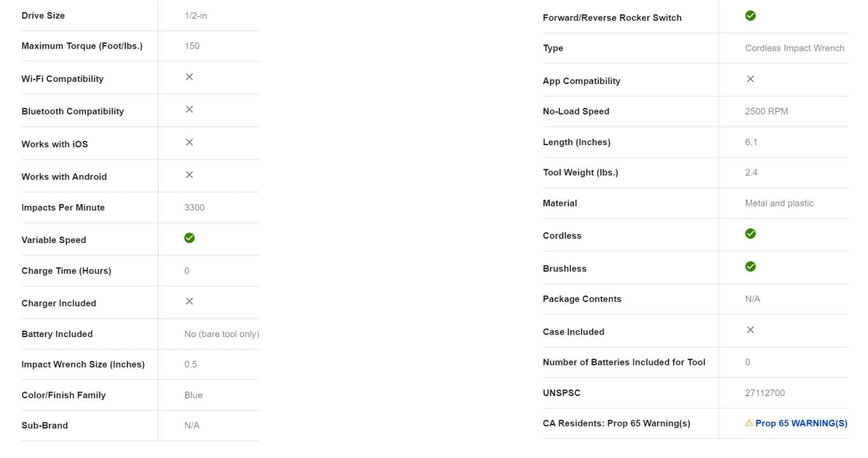Click the X icon beside Case Included
This screenshot has height=458, width=868.
pos(751,330)
